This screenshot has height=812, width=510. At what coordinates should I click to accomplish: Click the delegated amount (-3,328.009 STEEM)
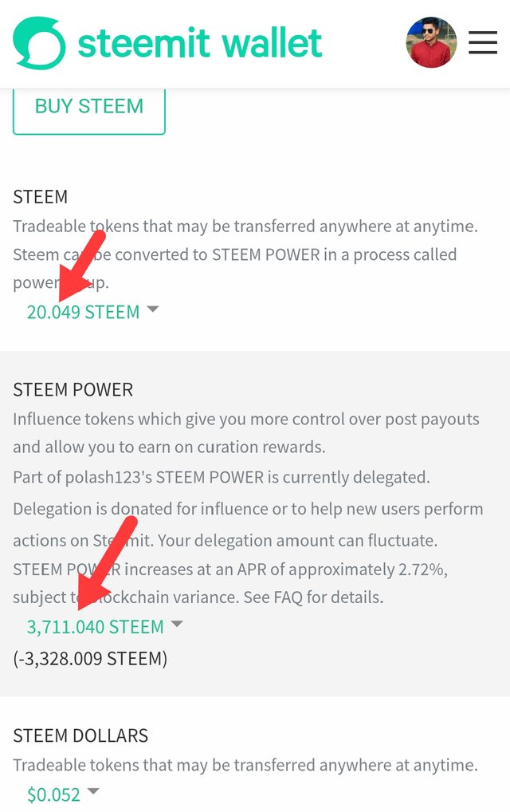[90, 659]
